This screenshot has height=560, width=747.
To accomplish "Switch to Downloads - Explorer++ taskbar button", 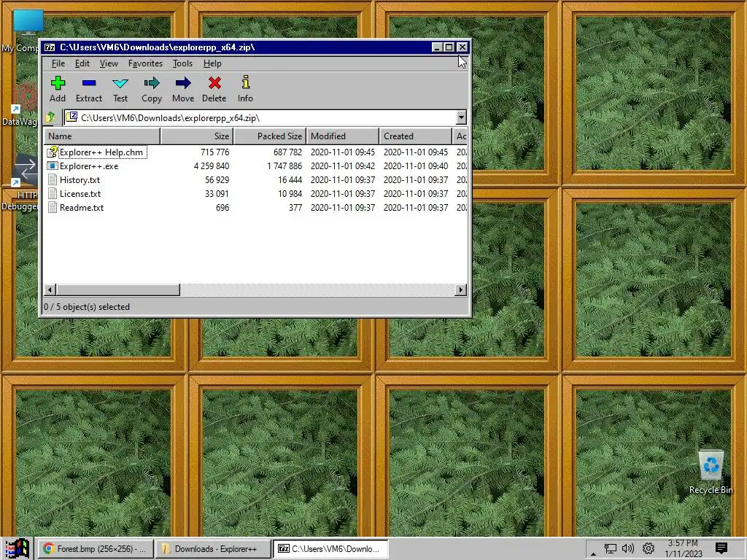I will point(214,548).
